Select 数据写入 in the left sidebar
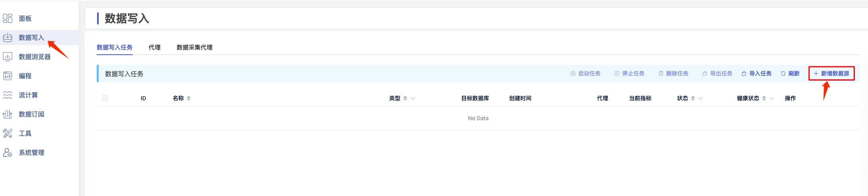868x196 pixels. point(31,38)
